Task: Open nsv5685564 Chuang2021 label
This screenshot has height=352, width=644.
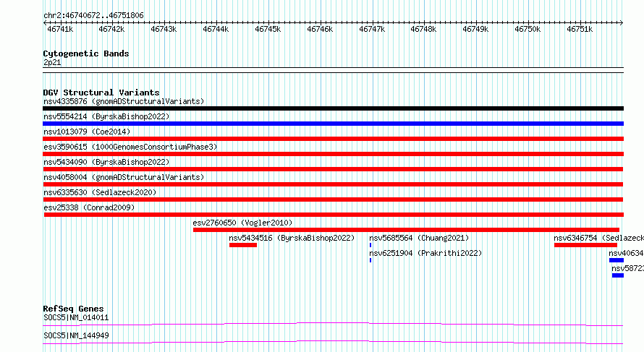Action: (419, 238)
